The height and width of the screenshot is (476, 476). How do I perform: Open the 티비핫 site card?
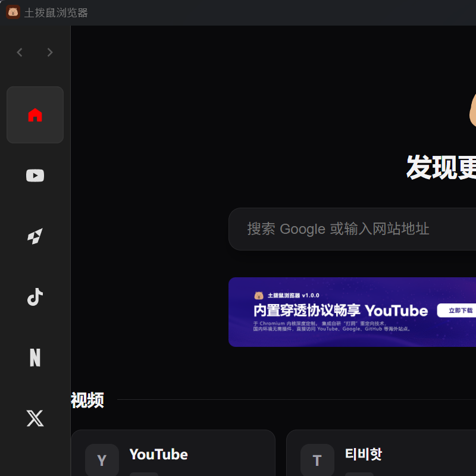(381, 453)
